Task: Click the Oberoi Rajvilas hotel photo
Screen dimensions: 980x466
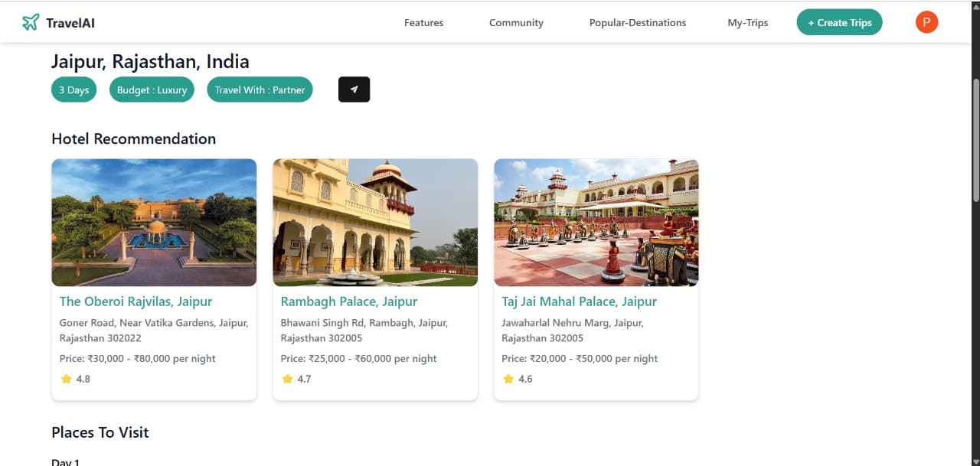Action: (154, 222)
